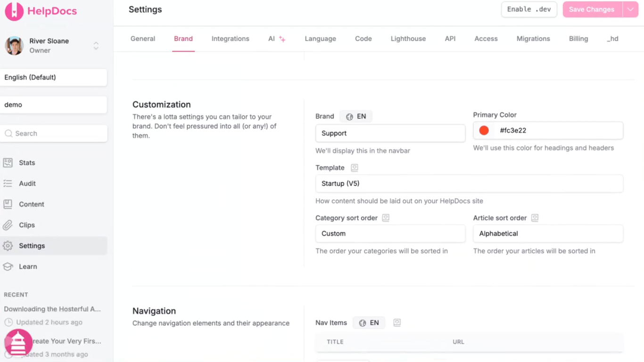Open the Template selector showing Startup (V5)
Screen dimensions: 644x362
tap(469, 183)
